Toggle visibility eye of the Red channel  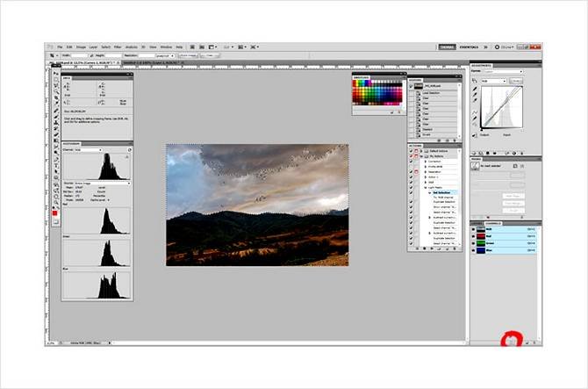[475, 235]
